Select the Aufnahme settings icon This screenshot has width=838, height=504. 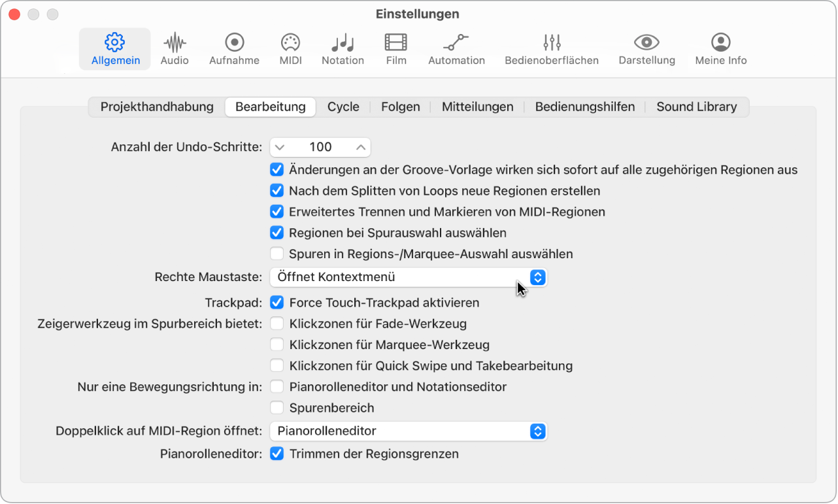tap(233, 47)
